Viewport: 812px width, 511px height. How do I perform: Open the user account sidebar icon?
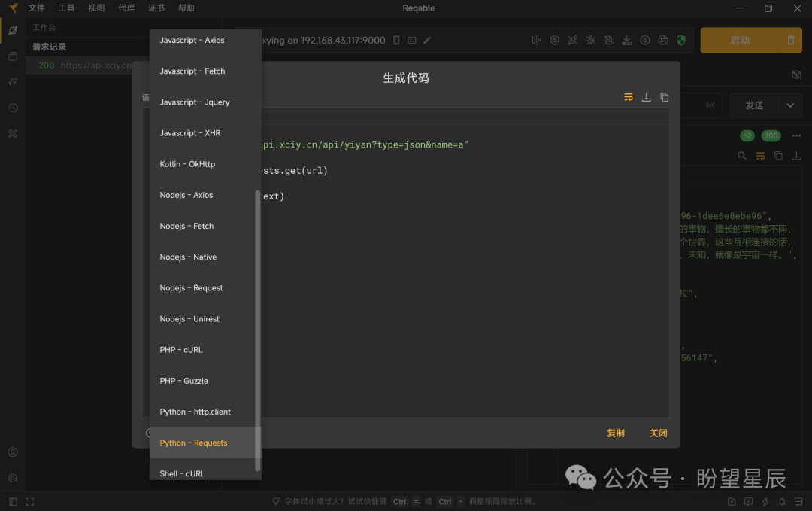(x=13, y=452)
